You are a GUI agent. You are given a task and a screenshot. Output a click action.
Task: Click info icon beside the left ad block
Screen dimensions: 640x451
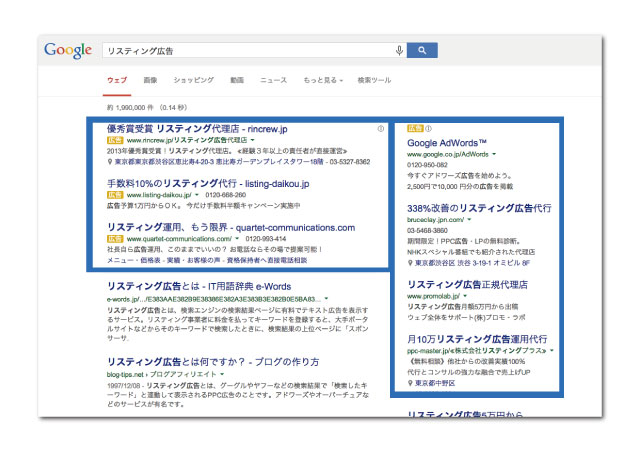[x=380, y=129]
